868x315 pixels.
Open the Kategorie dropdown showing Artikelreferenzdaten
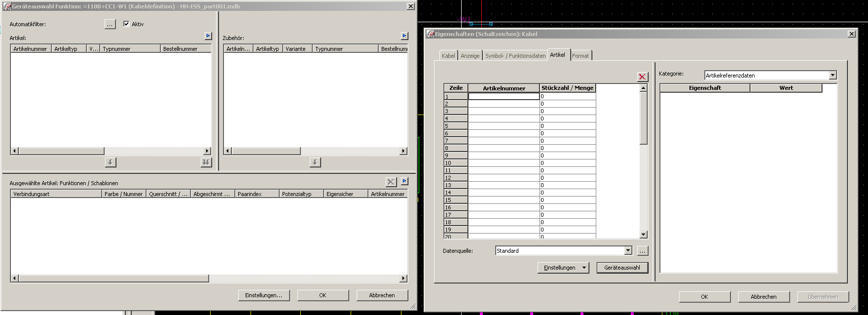point(832,76)
